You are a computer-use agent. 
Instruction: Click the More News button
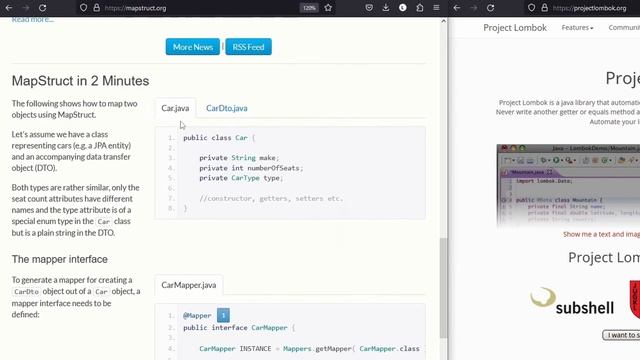pos(193,47)
